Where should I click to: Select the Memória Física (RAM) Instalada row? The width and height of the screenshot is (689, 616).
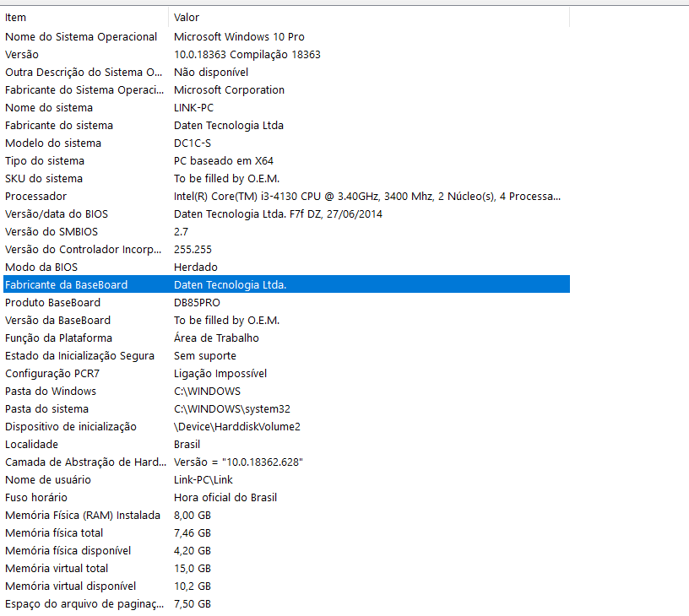click(x=286, y=515)
